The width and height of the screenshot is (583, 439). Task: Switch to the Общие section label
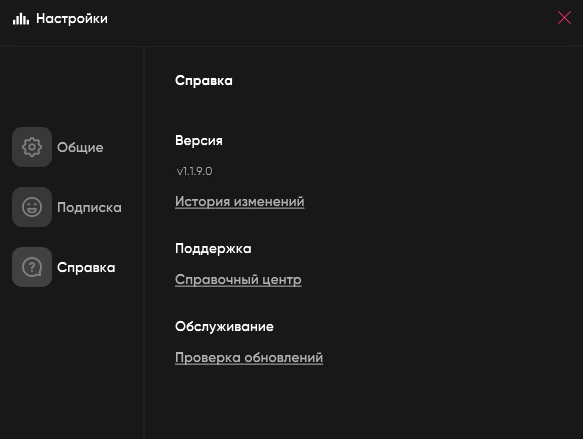80,148
